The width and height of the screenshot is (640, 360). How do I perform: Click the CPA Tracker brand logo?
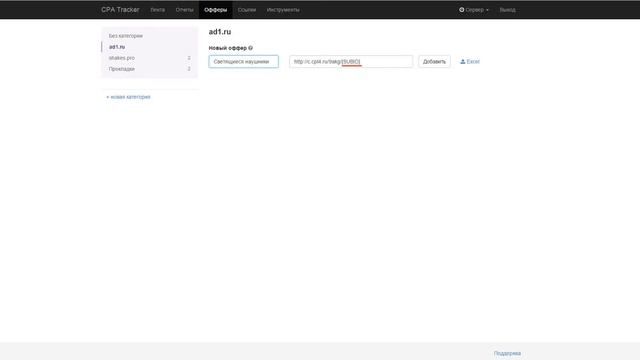pyautogui.click(x=120, y=9)
